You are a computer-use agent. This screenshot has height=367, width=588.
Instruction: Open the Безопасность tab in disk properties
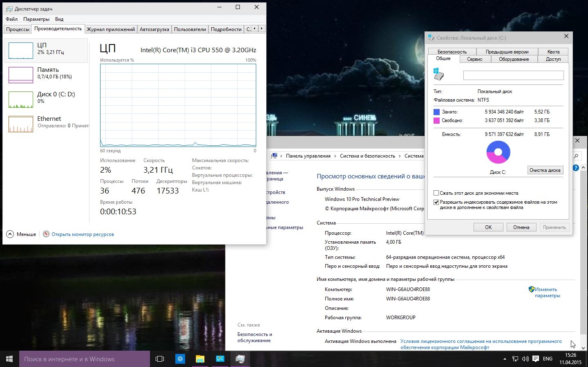pyautogui.click(x=452, y=52)
